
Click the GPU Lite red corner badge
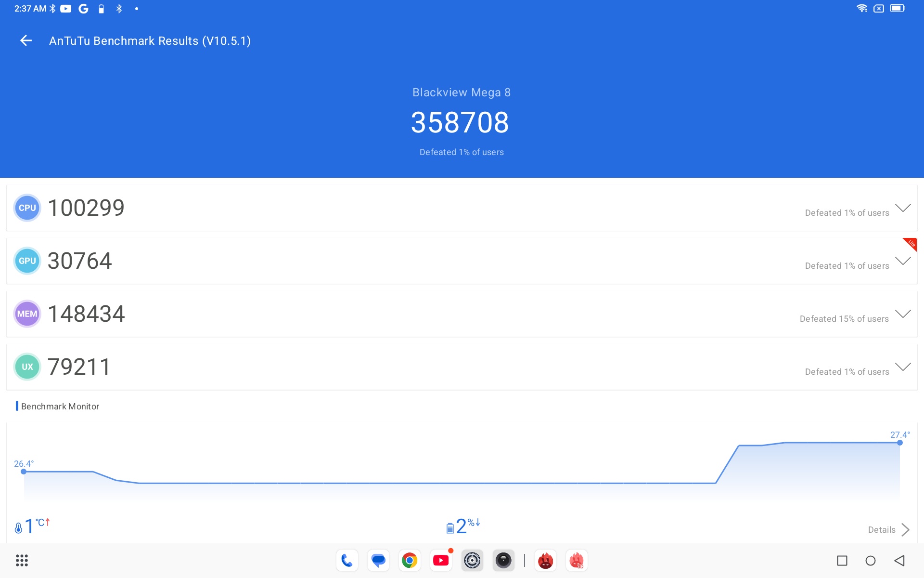pyautogui.click(x=911, y=243)
